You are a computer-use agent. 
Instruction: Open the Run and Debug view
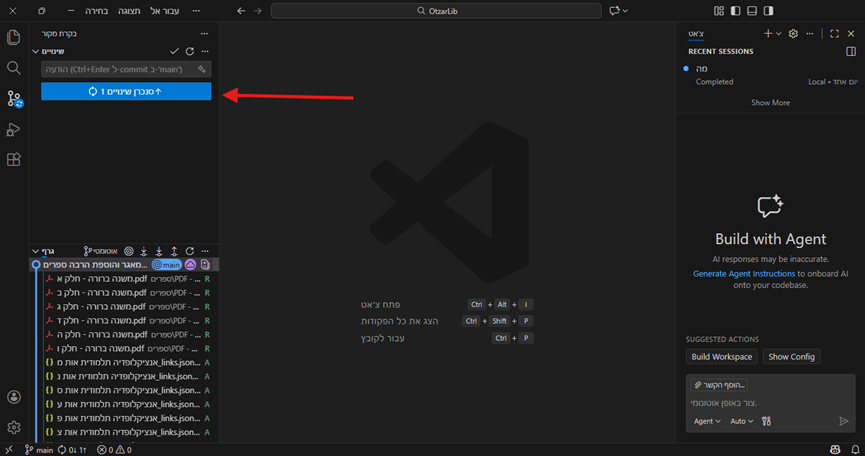tap(14, 129)
